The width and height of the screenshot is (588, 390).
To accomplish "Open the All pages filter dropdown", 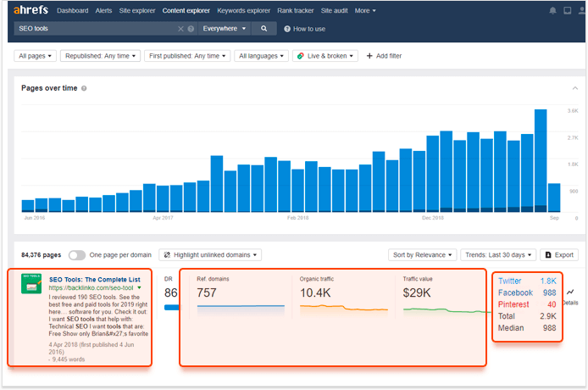I will click(x=36, y=56).
